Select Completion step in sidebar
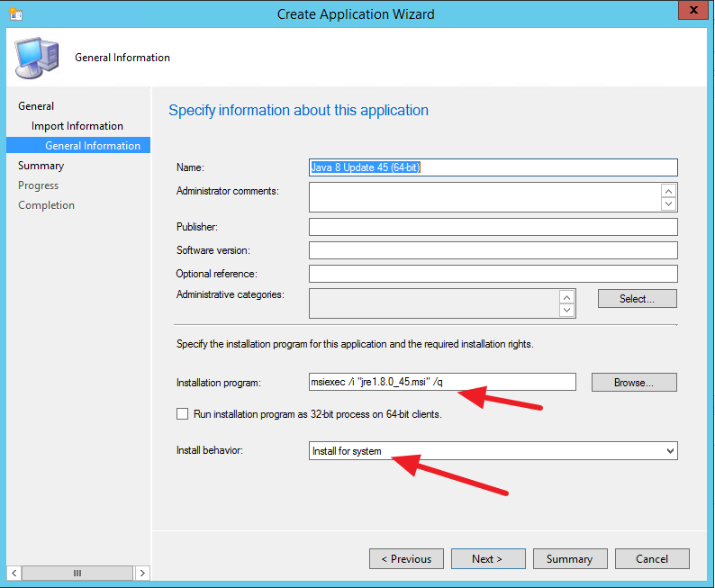Screen dimensions: 715x588 point(46,205)
